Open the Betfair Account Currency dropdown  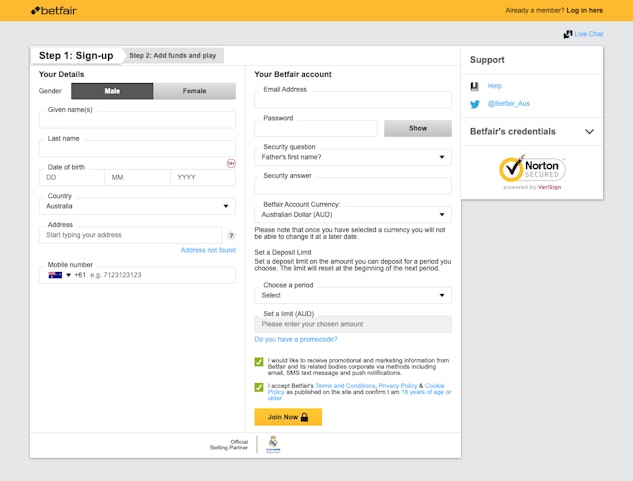[353, 214]
